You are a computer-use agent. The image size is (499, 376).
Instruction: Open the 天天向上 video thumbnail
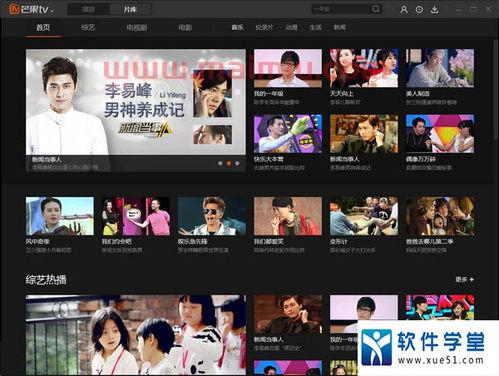click(x=364, y=68)
